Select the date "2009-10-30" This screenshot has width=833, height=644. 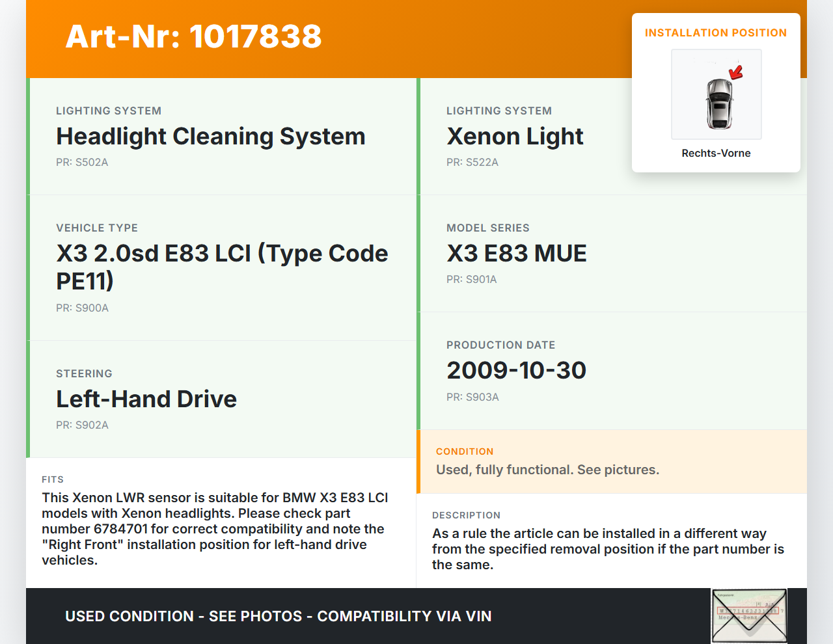(517, 370)
